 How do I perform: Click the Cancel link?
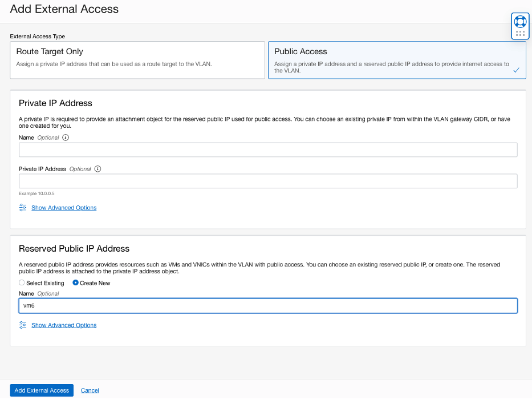[x=90, y=390]
